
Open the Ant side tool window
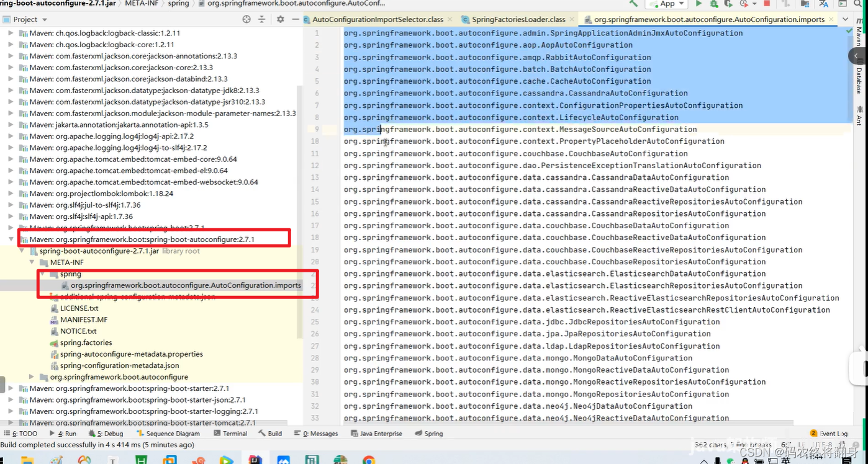point(860,115)
